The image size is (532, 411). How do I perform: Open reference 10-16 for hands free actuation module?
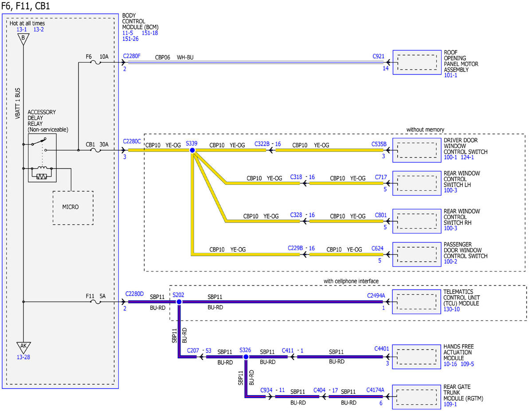point(450,364)
